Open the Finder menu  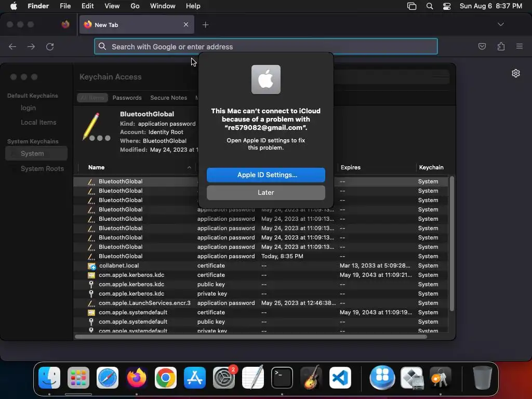pyautogui.click(x=38, y=6)
